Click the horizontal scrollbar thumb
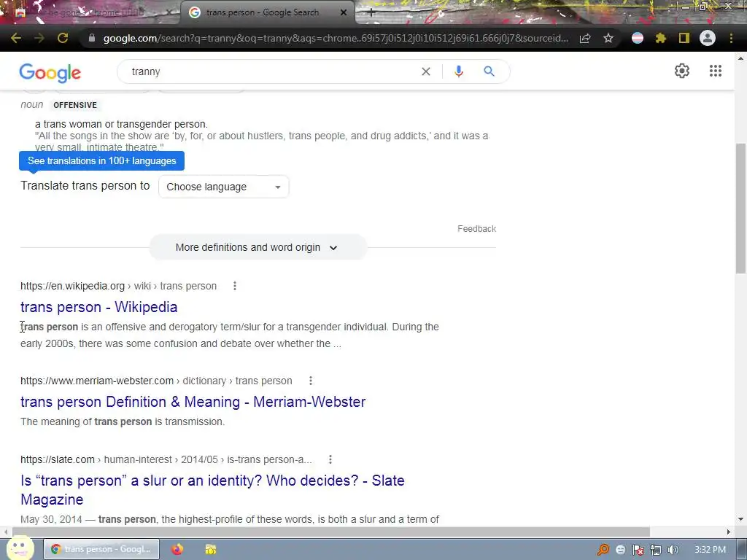 point(331,532)
